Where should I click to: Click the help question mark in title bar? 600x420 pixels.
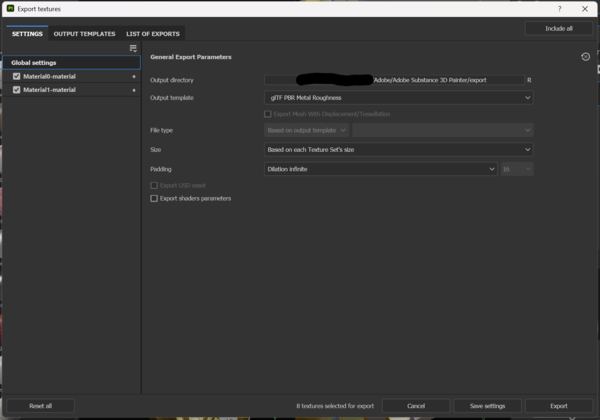tap(562, 8)
